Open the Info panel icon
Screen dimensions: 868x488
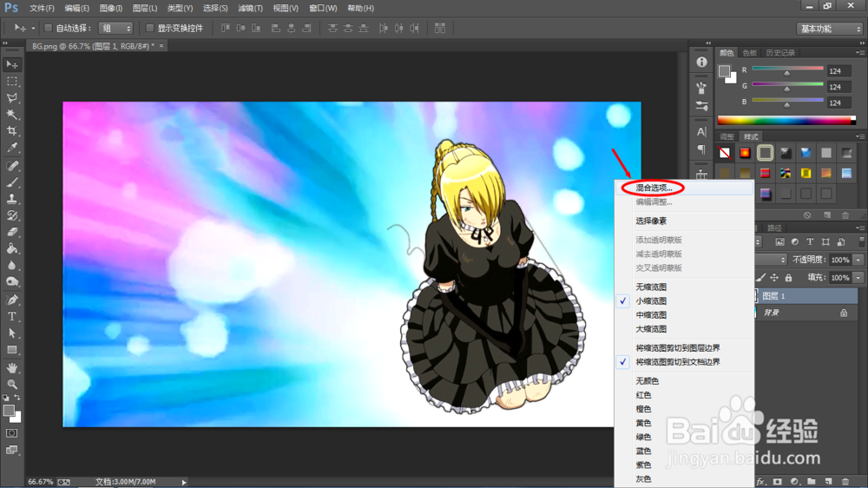(701, 62)
